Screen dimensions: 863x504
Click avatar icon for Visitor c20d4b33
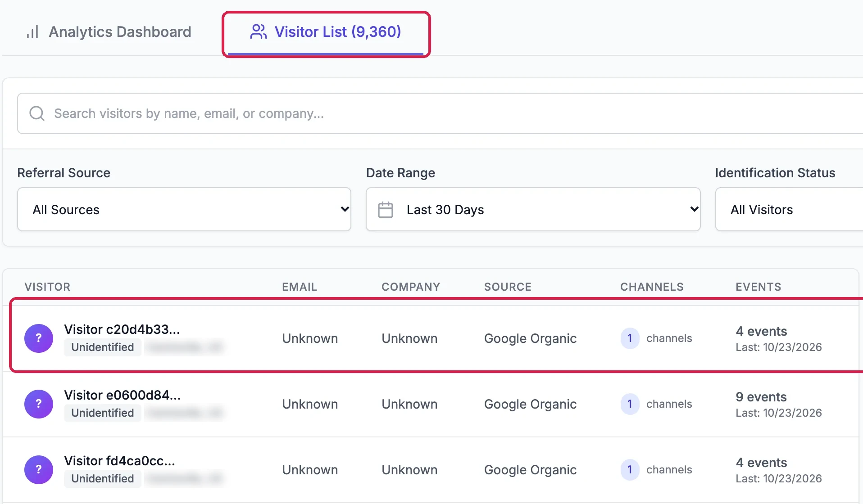pyautogui.click(x=39, y=338)
